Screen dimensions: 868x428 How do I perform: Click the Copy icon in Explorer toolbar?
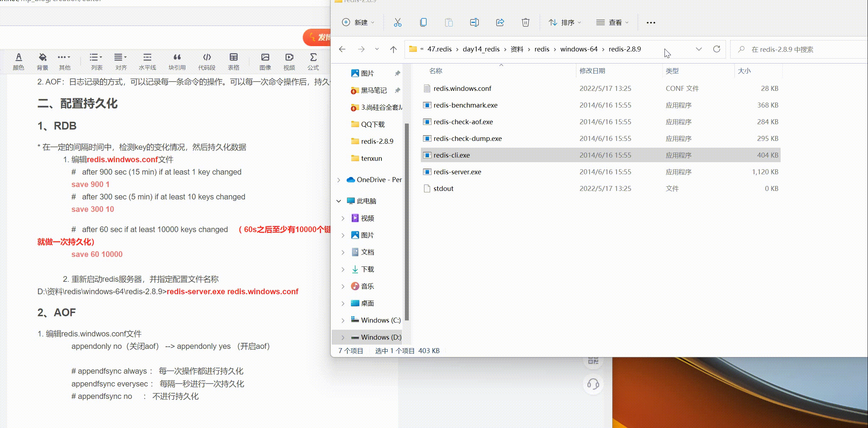click(x=423, y=22)
